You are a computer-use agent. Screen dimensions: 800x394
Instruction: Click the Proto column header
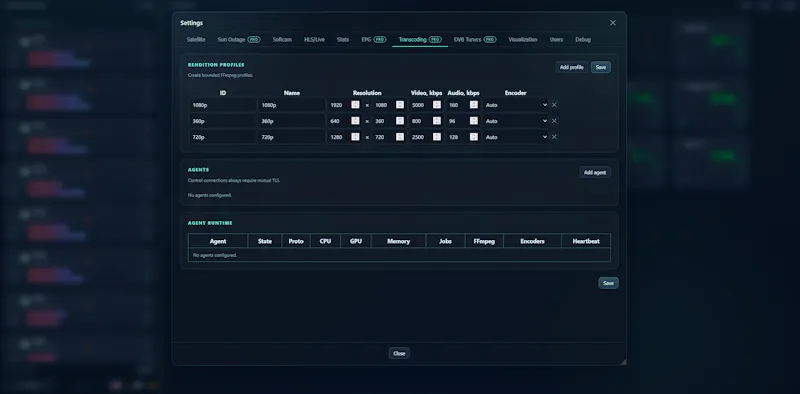(296, 241)
